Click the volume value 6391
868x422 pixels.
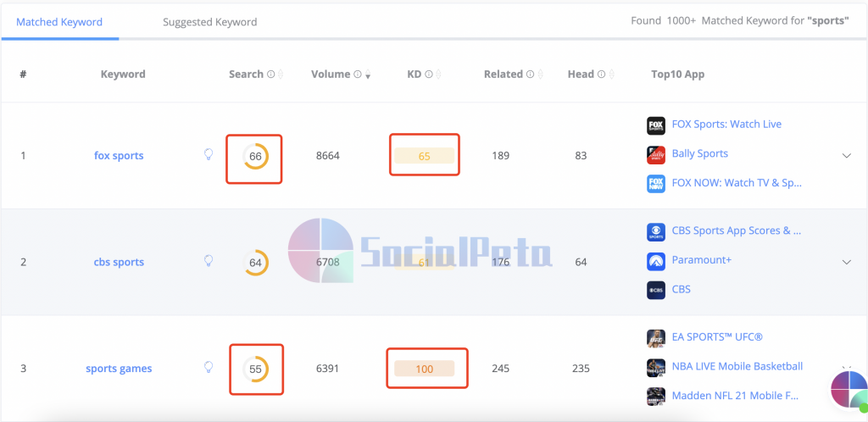(328, 369)
